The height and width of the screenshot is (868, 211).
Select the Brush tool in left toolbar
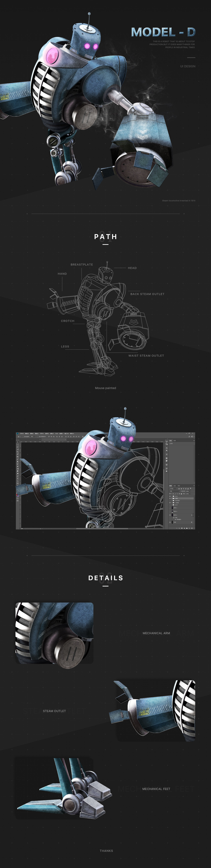pos(17,459)
